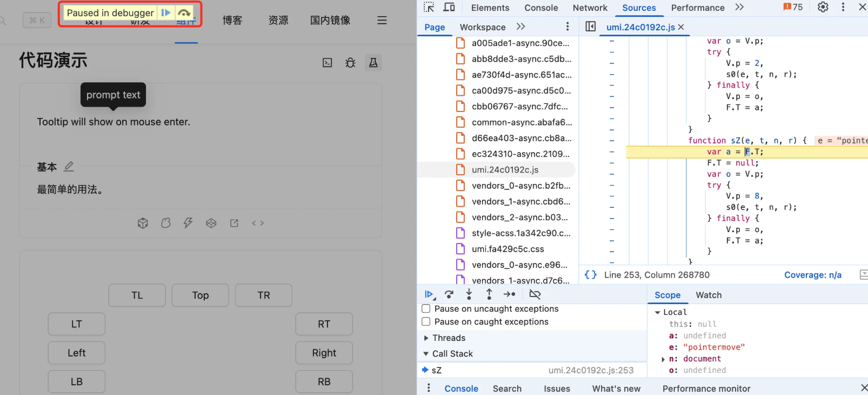Image resolution: width=868 pixels, height=395 pixels.
Task: Select the Workspace navigator tab
Action: click(483, 27)
